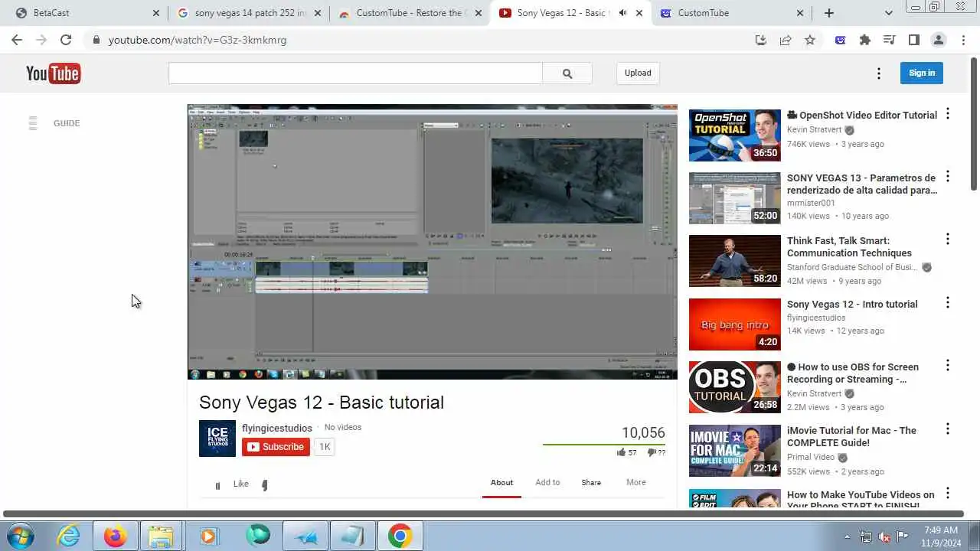Click the vertical page scrollbar
980x551 pixels.
[x=975, y=122]
